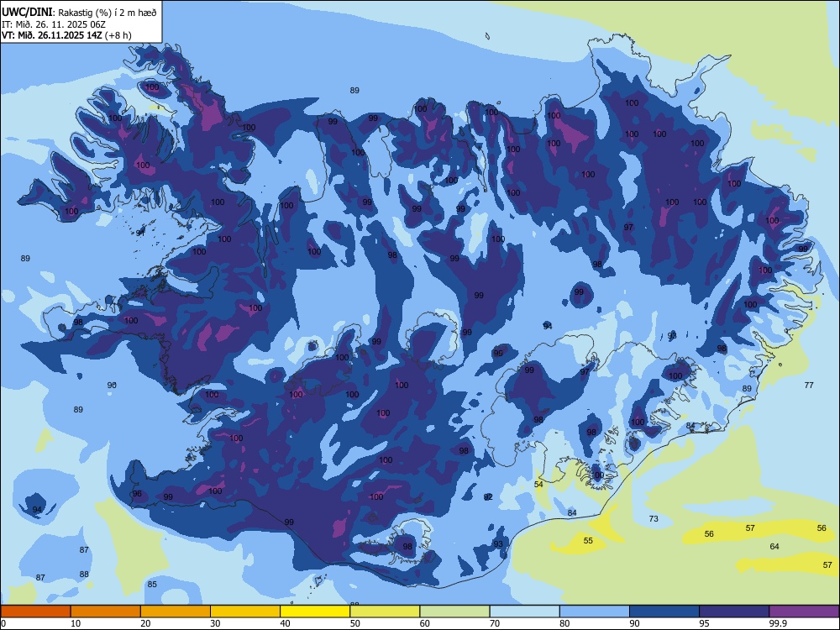
Task: Click the humidity value '73' over the southeast sea
Action: click(x=654, y=518)
